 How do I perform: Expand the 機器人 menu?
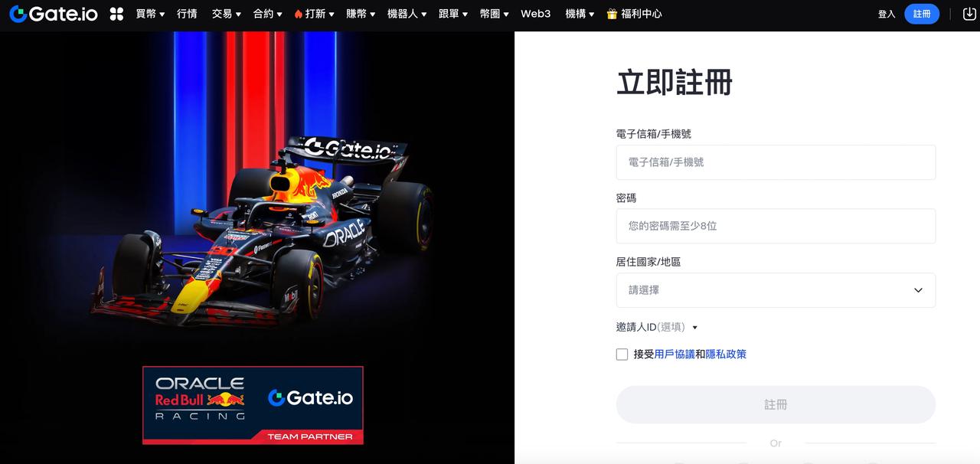tap(407, 14)
